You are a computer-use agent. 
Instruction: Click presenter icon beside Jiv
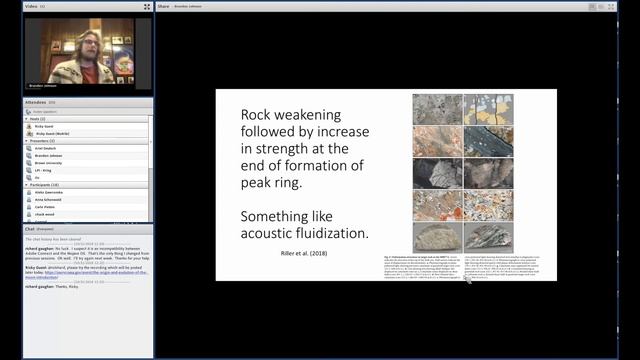[x=29, y=178]
